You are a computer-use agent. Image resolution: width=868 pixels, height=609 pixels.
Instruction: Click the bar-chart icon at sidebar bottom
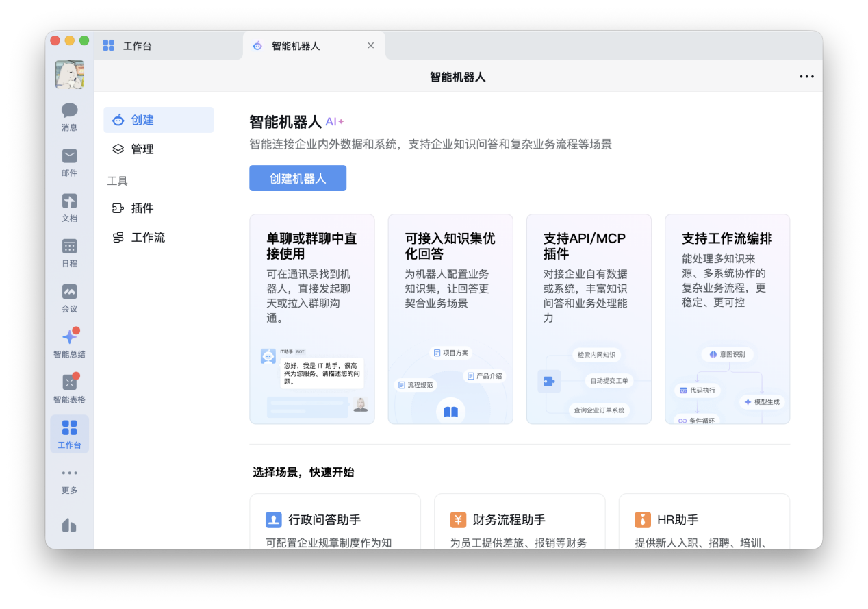pos(69,525)
